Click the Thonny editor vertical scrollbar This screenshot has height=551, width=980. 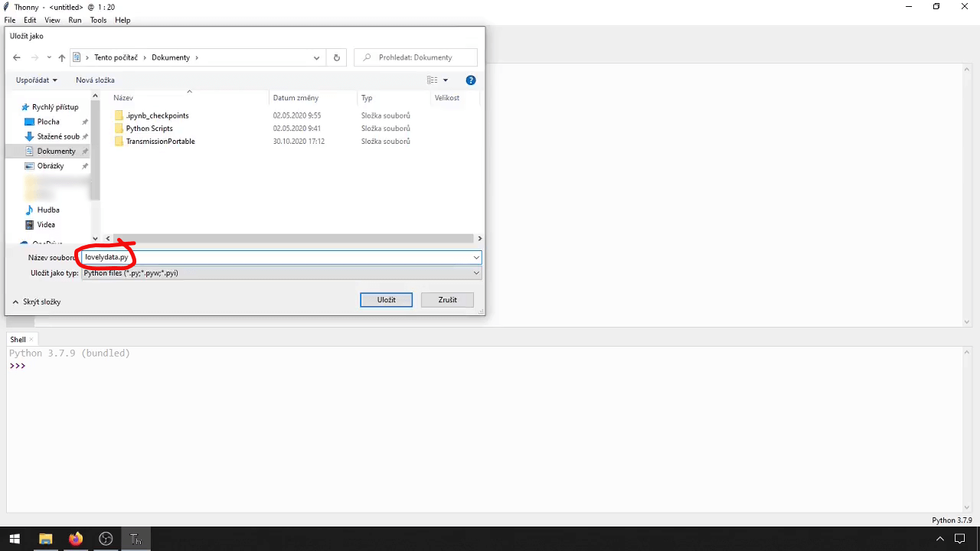(x=967, y=195)
